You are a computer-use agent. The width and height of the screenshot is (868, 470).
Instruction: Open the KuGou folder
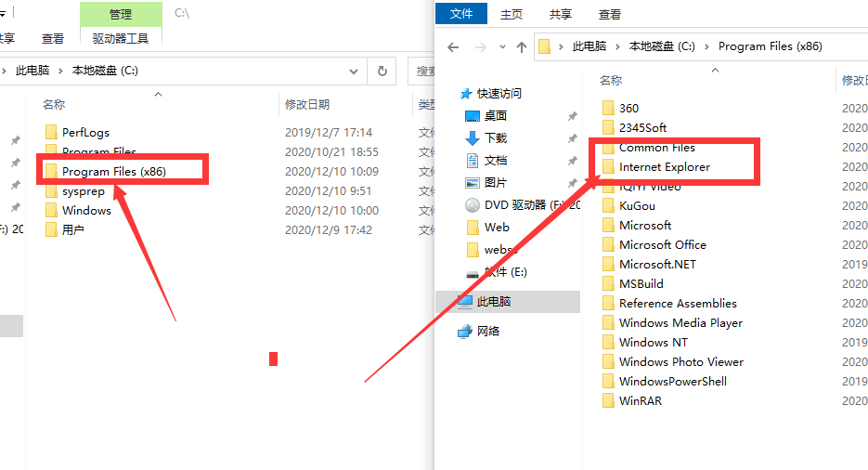tap(636, 205)
